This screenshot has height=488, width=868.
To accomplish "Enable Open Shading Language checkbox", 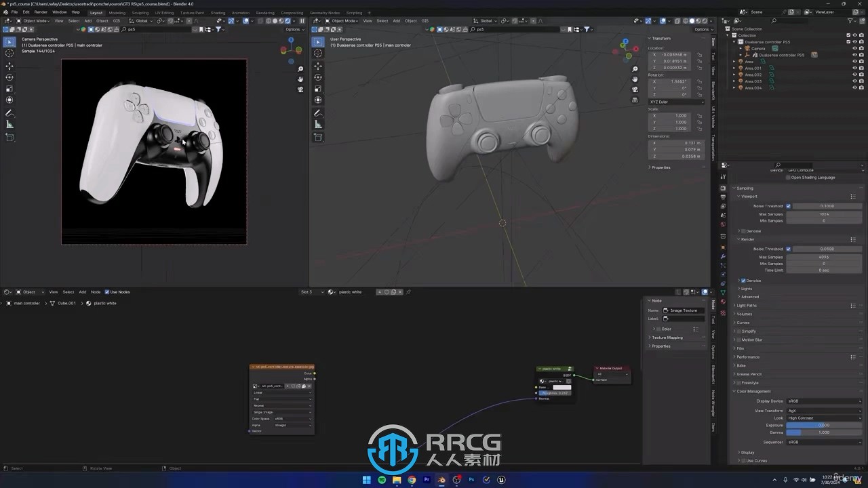I will 788,178.
